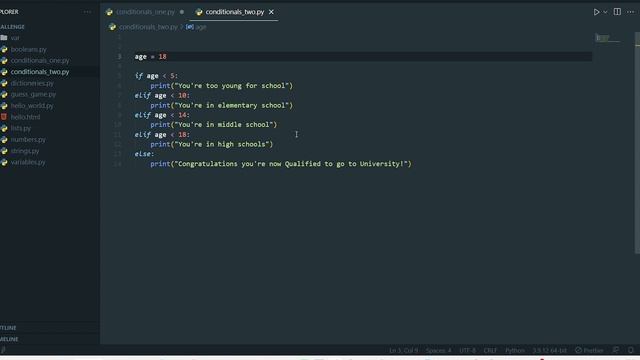Click the line "if age < 5:"
Image resolution: width=640 pixels, height=360 pixels.
click(x=156, y=76)
